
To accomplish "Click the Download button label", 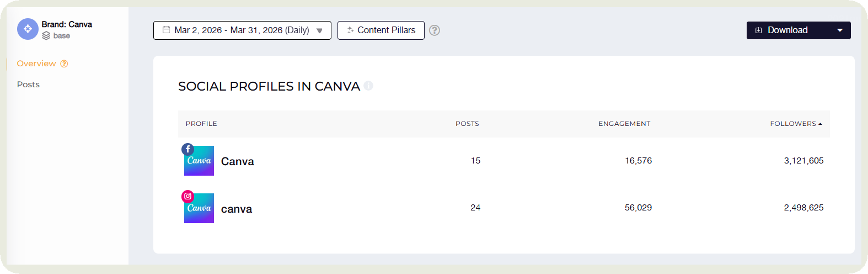I will 787,30.
